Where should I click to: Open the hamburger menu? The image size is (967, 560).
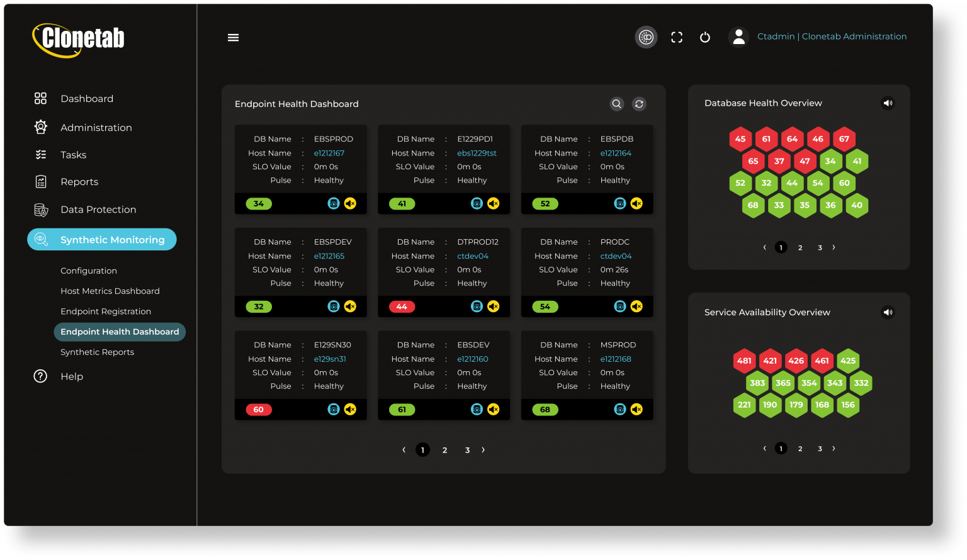(x=233, y=37)
